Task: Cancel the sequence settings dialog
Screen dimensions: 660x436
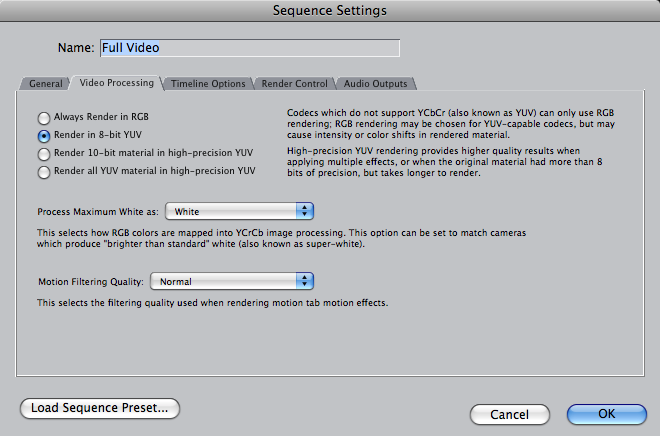Action: click(x=509, y=415)
